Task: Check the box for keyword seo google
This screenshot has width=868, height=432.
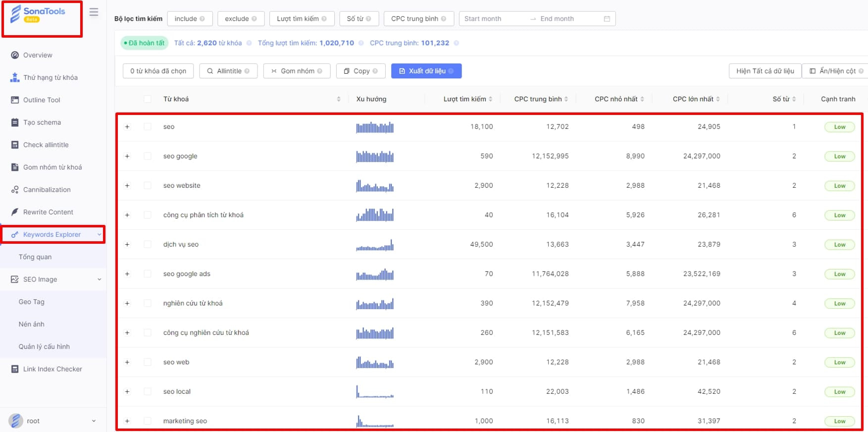Action: pos(147,156)
